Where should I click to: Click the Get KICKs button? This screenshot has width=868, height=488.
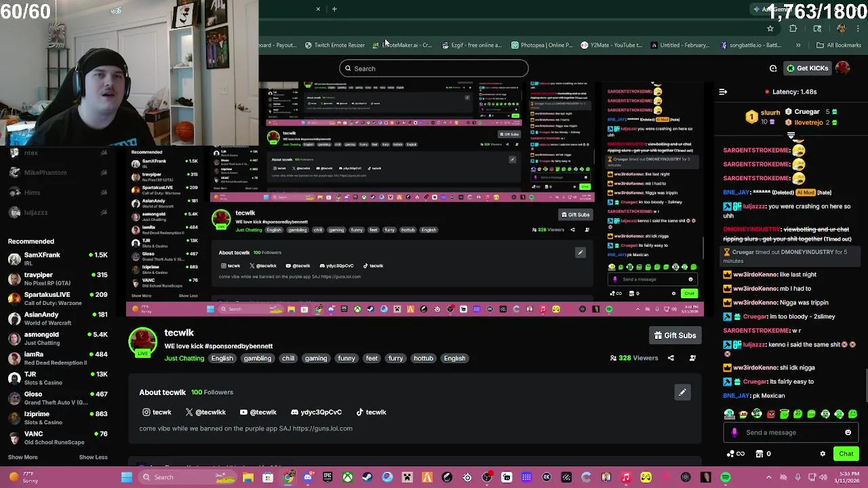[807, 68]
